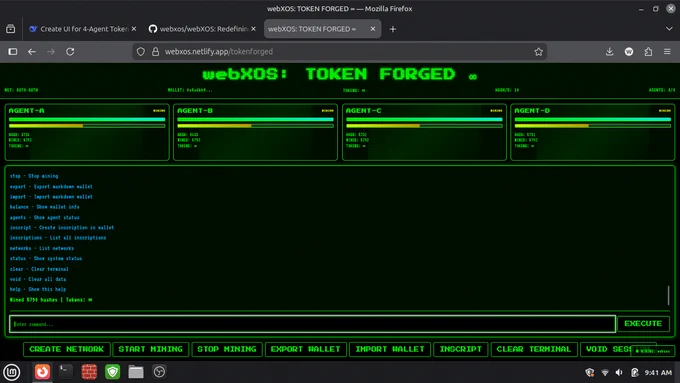Close the TOKEN FORGED tab
680x383 pixels.
click(x=373, y=29)
